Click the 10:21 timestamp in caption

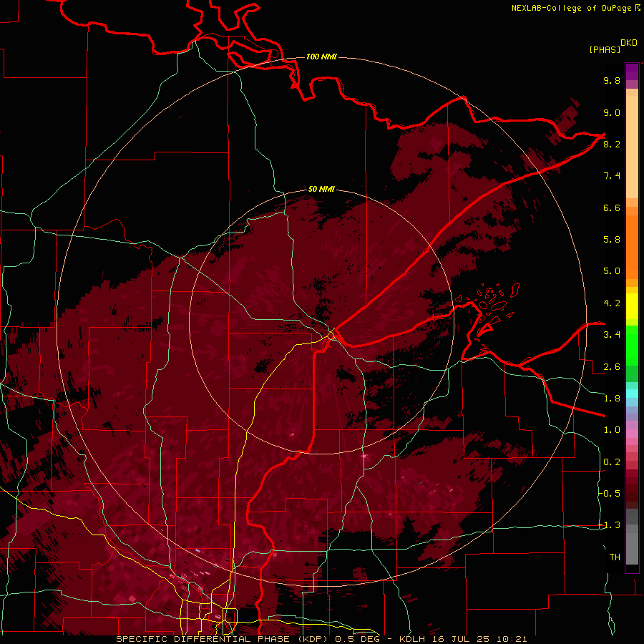click(x=512, y=639)
